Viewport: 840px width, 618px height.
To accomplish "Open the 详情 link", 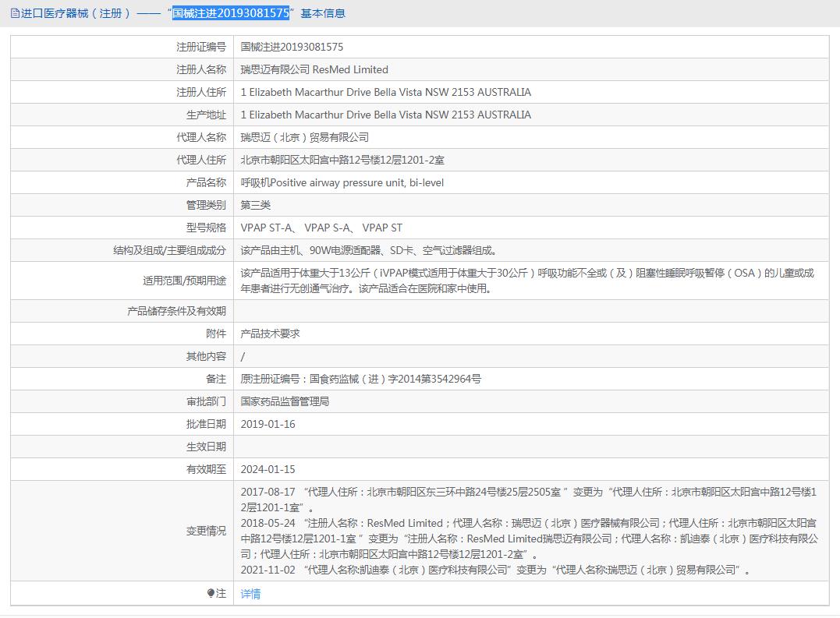I will click(250, 593).
